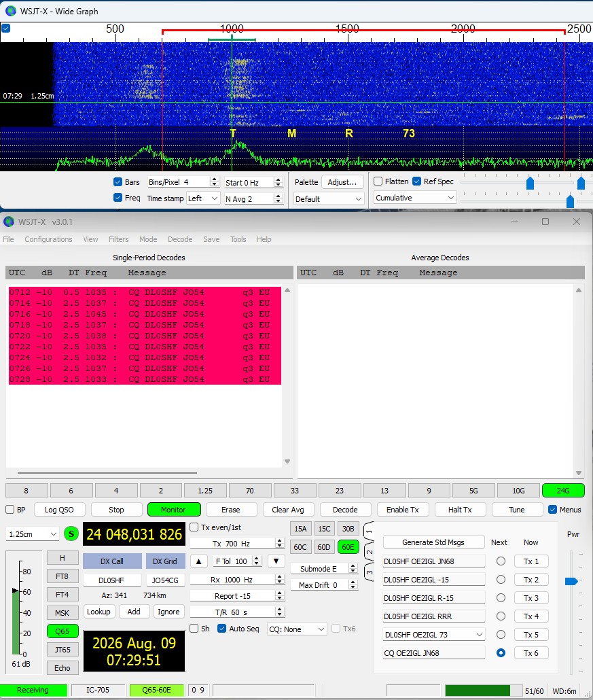Click the F Tol 100 spinner arrows
593x700 pixels.
coord(257,561)
